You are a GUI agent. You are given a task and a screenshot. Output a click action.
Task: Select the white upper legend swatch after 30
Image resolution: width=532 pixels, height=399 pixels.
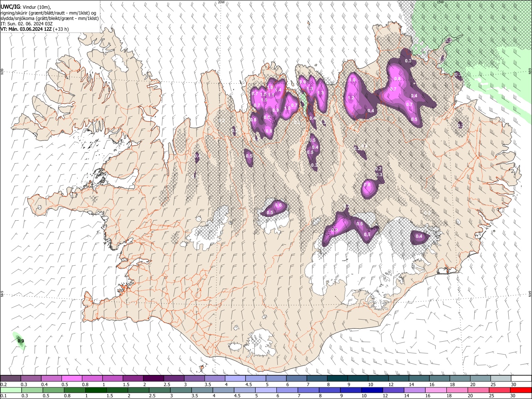click(x=522, y=378)
